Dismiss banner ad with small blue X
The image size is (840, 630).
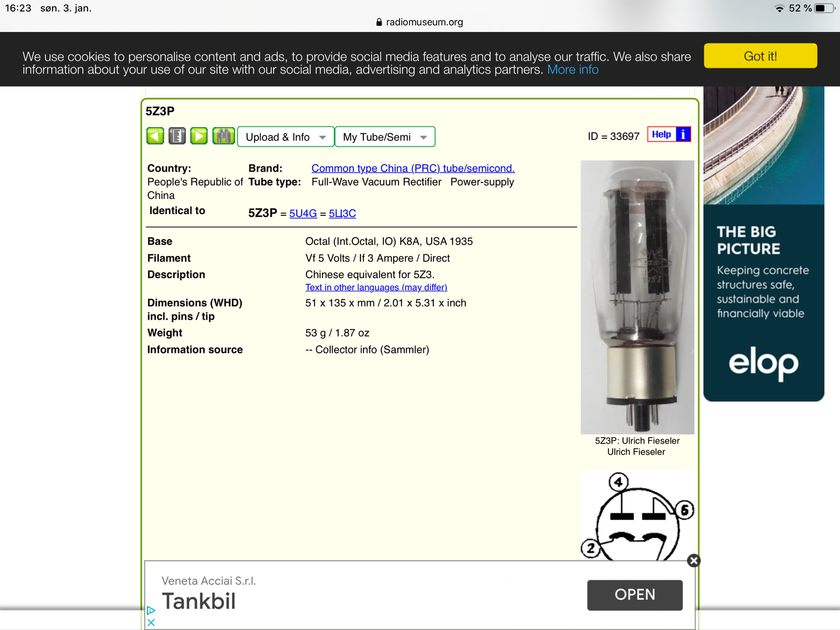[151, 622]
